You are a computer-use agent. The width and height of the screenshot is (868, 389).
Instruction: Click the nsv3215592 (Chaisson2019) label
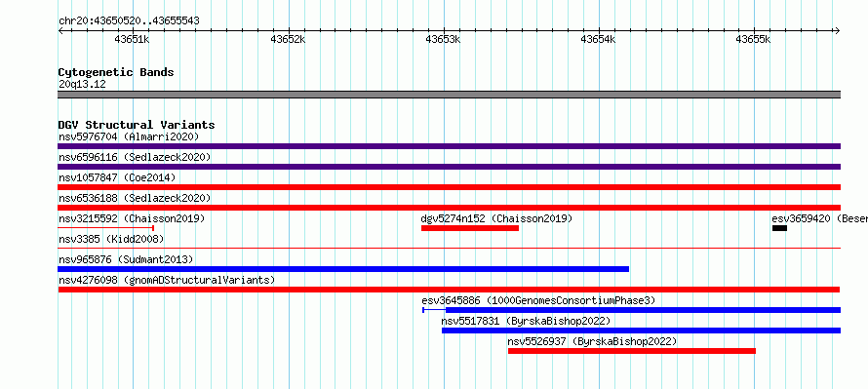tap(132, 218)
